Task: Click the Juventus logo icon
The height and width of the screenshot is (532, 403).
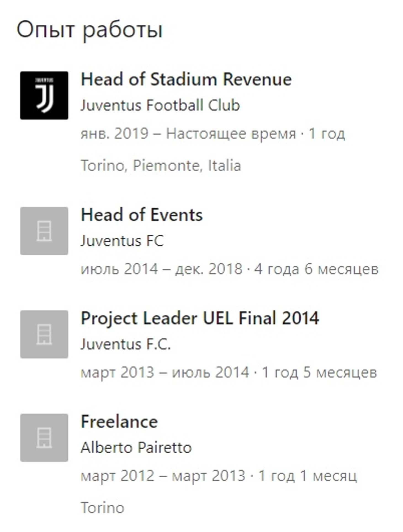Action: pos(44,95)
